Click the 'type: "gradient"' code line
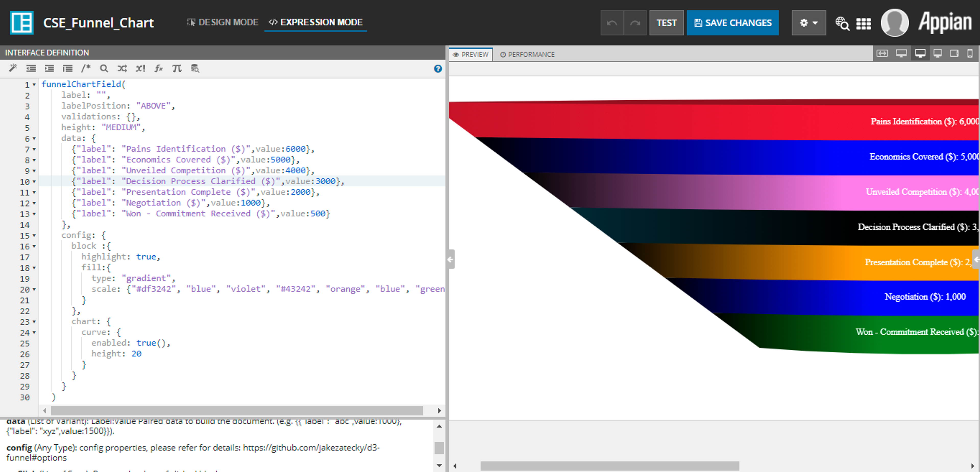 tap(133, 278)
